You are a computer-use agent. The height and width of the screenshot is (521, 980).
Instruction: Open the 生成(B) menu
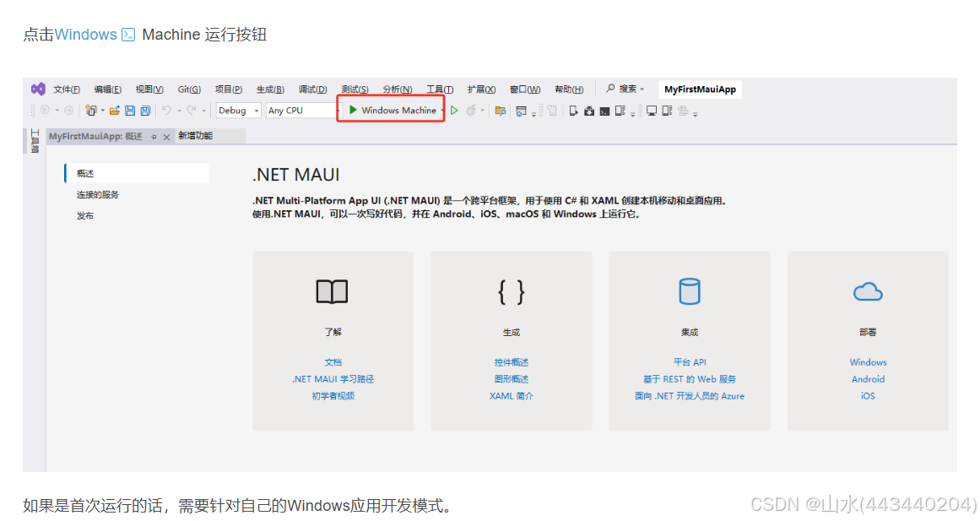click(x=270, y=90)
